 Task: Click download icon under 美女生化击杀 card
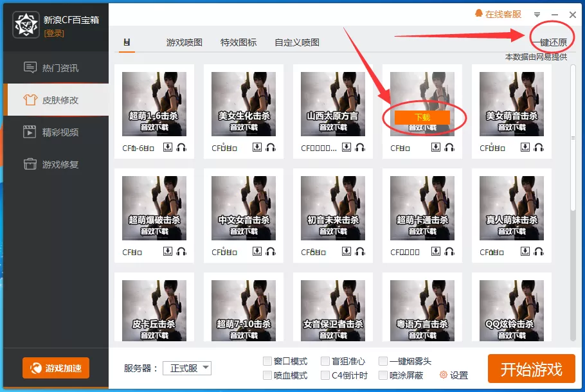pyautogui.click(x=257, y=147)
